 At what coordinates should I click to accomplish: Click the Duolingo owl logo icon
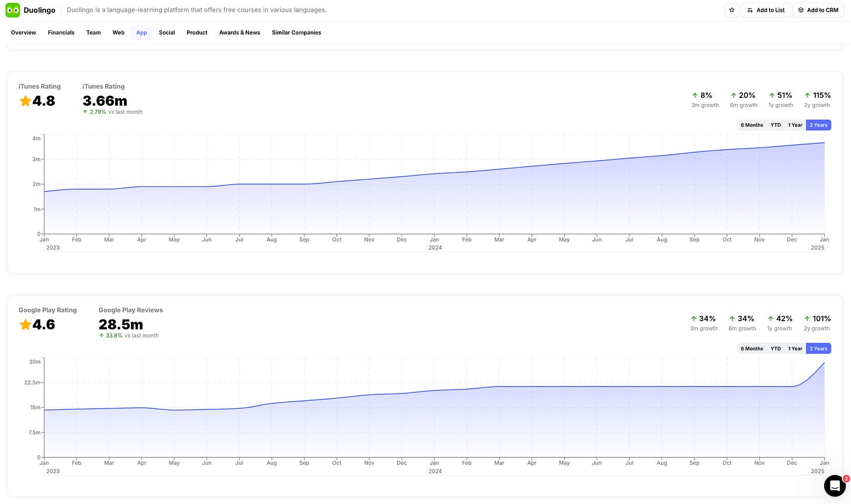[12, 10]
